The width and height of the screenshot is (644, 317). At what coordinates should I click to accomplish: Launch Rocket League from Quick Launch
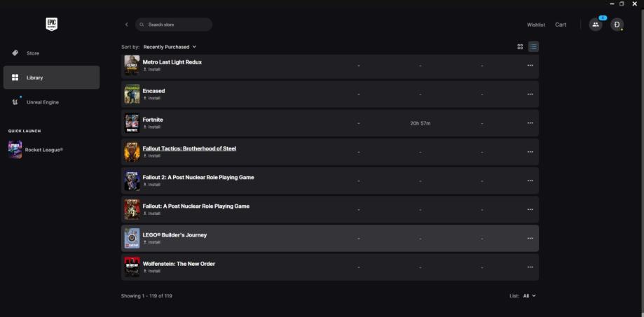pyautogui.click(x=43, y=149)
